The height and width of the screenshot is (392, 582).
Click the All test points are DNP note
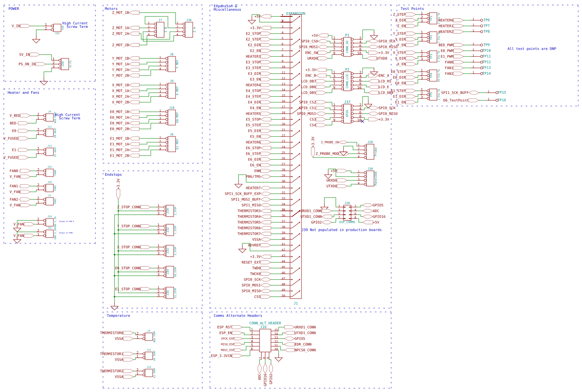[x=532, y=49]
